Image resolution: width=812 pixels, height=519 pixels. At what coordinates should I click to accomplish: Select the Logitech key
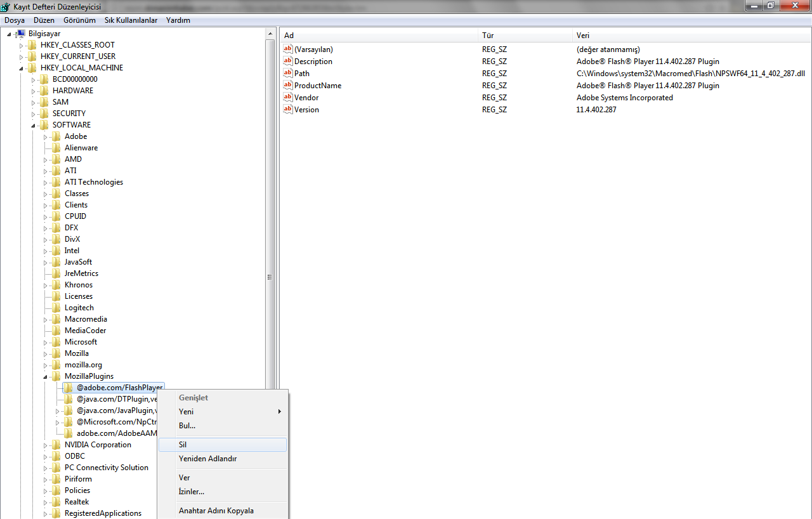[79, 308]
